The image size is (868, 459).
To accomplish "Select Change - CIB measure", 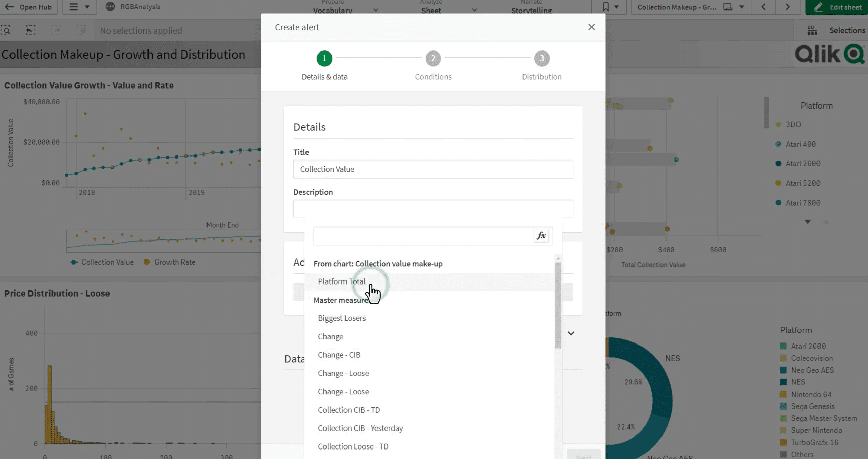I will [x=429, y=355].
